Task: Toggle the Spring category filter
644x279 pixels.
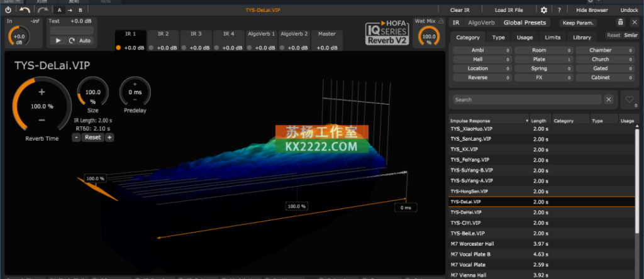Action: 543,68
